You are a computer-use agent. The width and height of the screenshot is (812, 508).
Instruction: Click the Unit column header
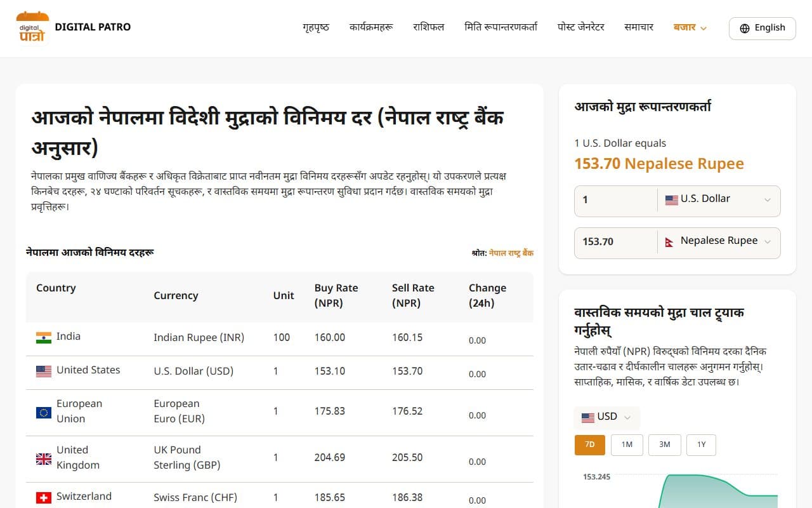(284, 295)
